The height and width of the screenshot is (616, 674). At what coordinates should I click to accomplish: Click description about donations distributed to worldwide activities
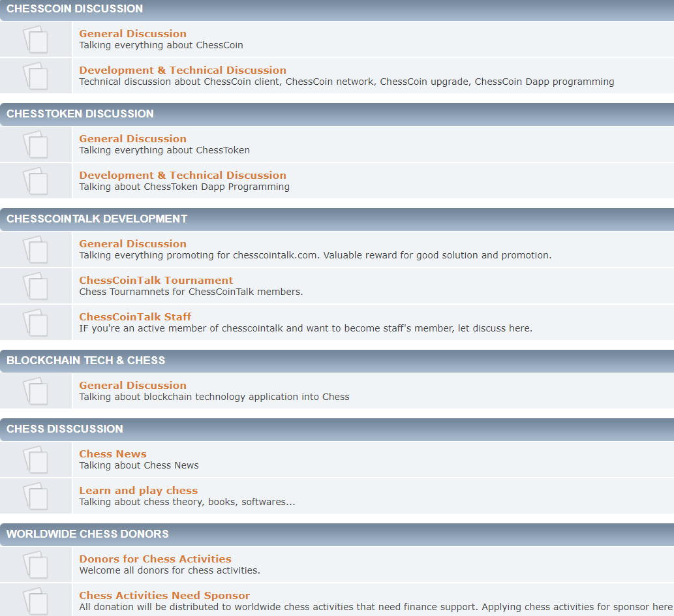376,607
